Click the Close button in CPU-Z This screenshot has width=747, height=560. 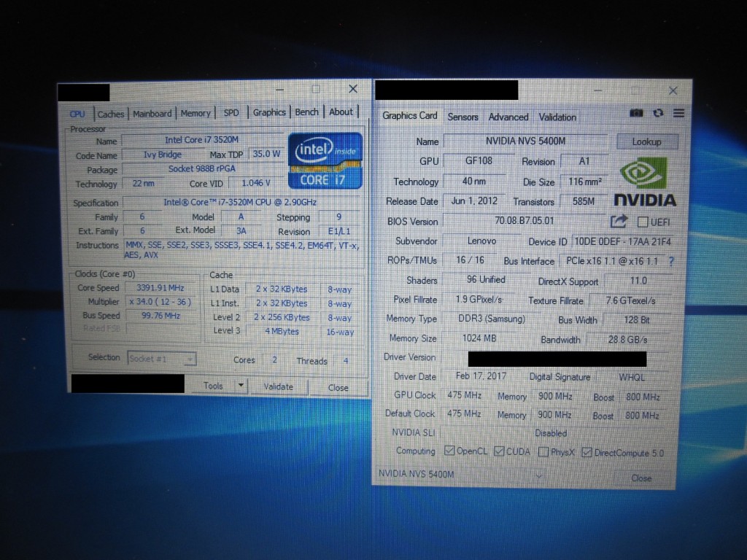(338, 388)
